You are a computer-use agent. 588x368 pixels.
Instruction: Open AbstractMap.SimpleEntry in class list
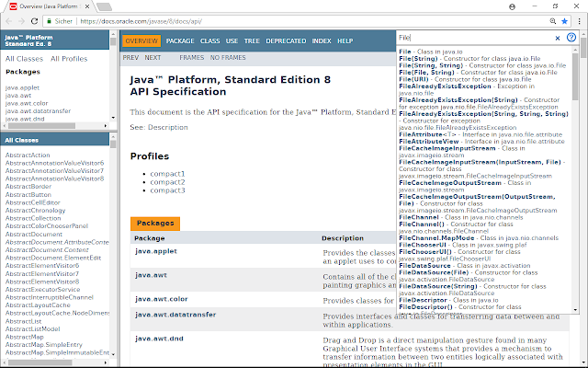tap(43, 344)
